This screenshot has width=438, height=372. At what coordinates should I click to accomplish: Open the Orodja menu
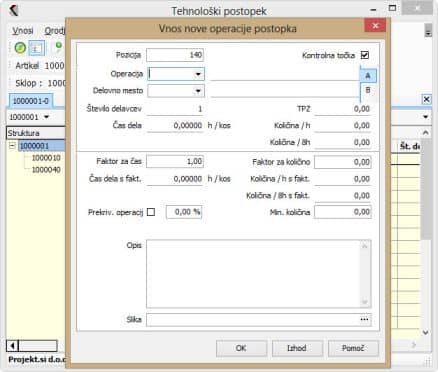(x=55, y=31)
